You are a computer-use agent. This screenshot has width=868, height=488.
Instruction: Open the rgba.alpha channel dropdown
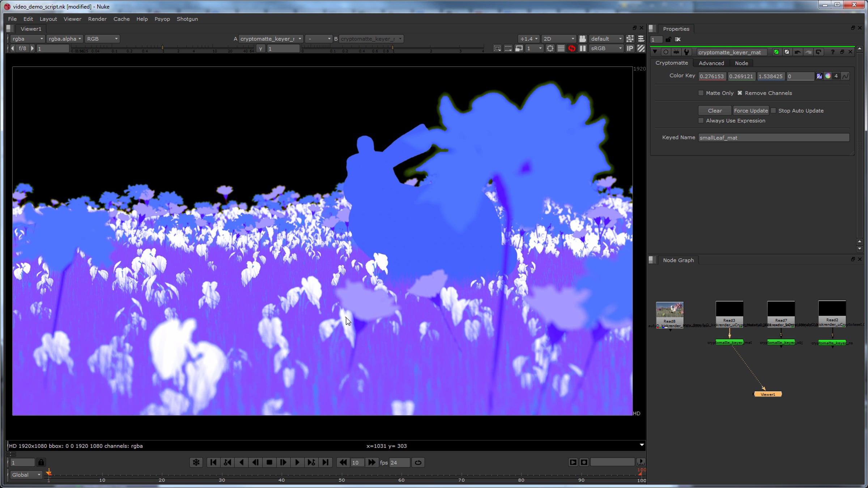pos(65,39)
